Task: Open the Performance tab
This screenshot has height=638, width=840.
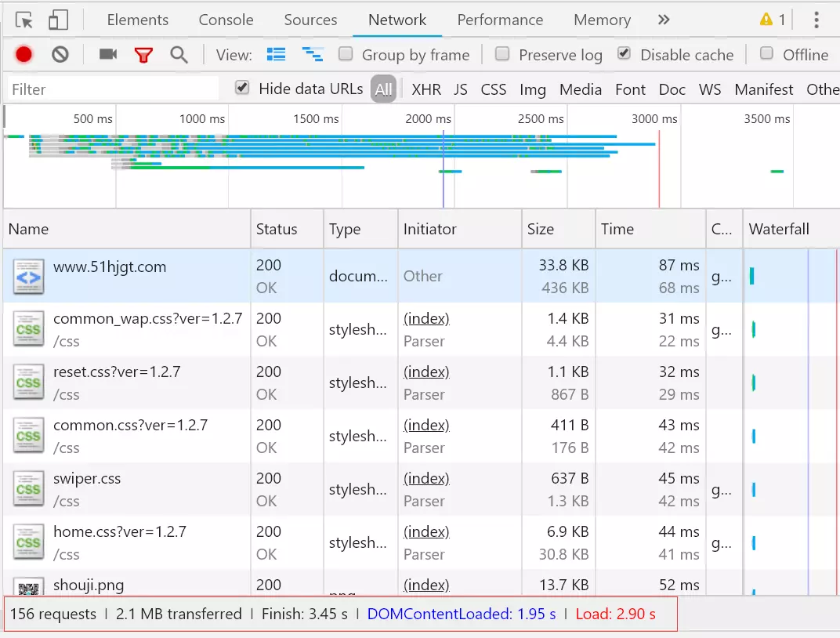Action: [500, 20]
